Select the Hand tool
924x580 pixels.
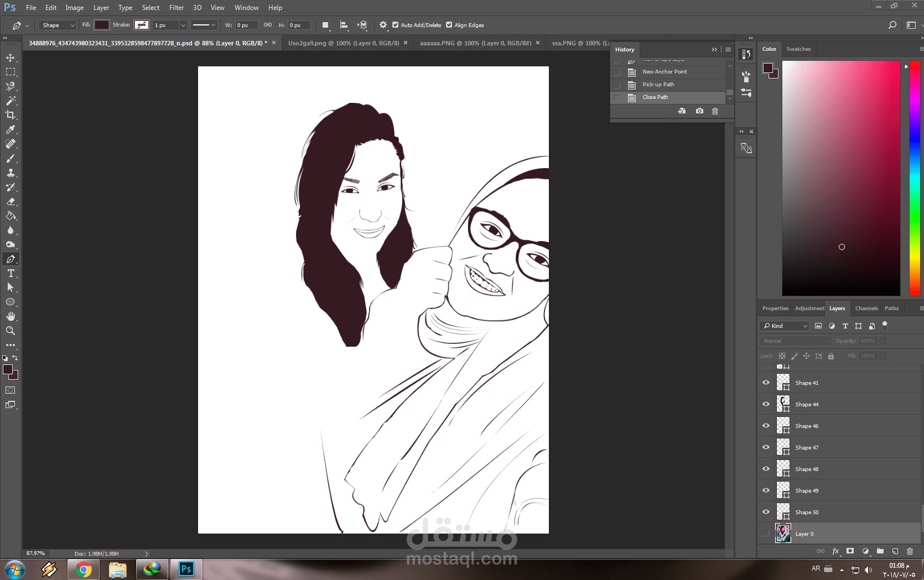click(x=11, y=316)
